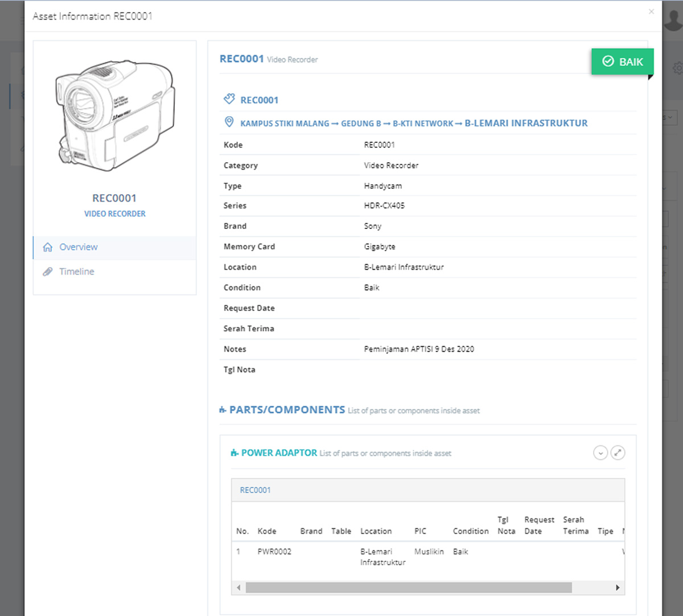Close the Asset Information dialog
683x616 pixels.
click(x=651, y=11)
